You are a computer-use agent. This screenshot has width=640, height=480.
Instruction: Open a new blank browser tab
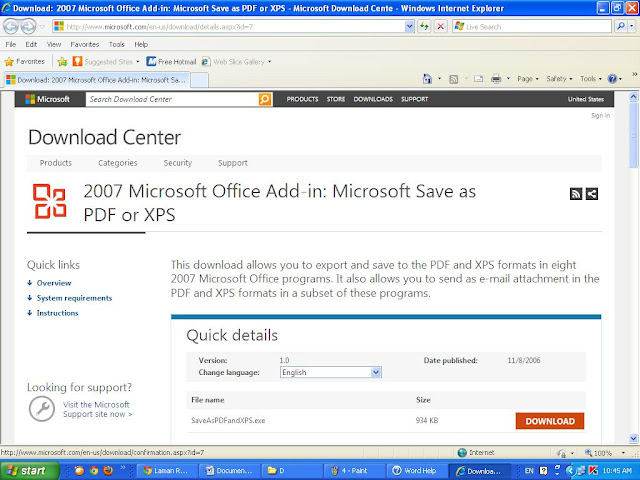(x=200, y=80)
